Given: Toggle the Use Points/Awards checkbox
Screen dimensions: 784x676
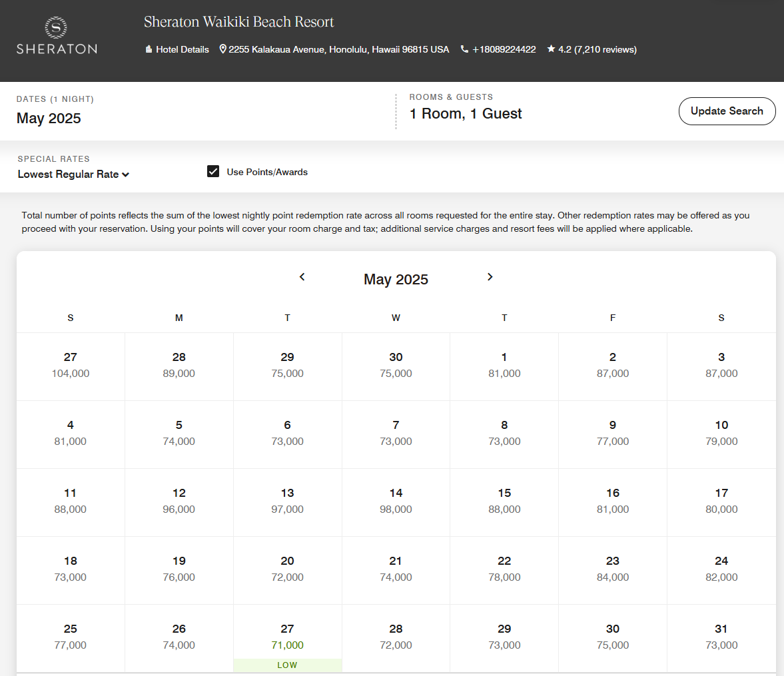Looking at the screenshot, I should click(x=213, y=172).
